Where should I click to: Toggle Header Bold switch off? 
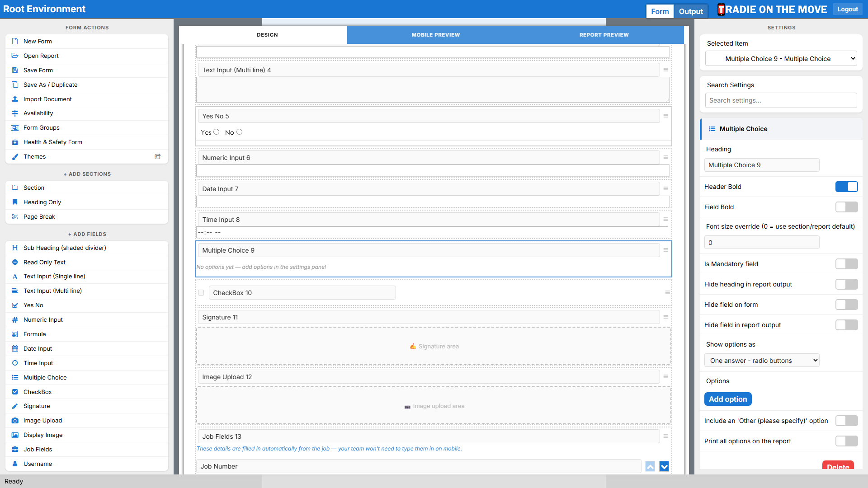click(846, 187)
